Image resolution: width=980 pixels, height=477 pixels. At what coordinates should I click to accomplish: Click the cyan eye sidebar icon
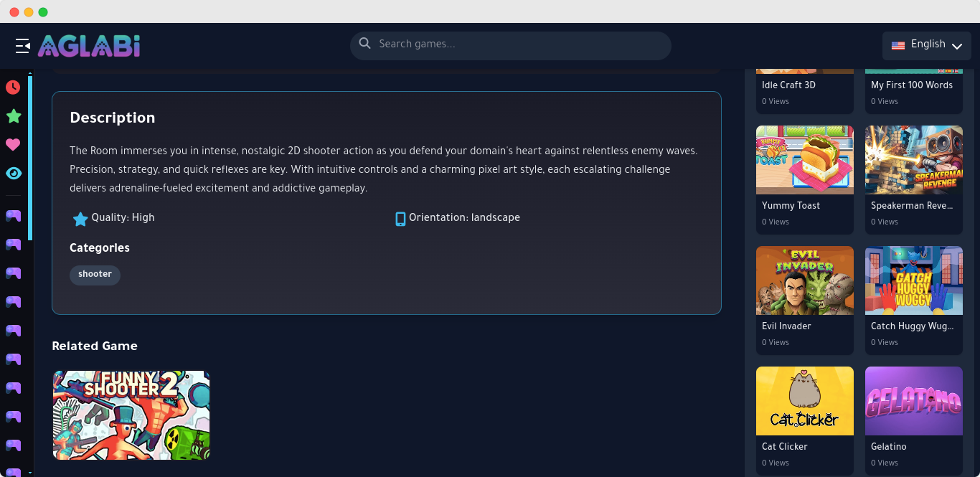tap(13, 174)
